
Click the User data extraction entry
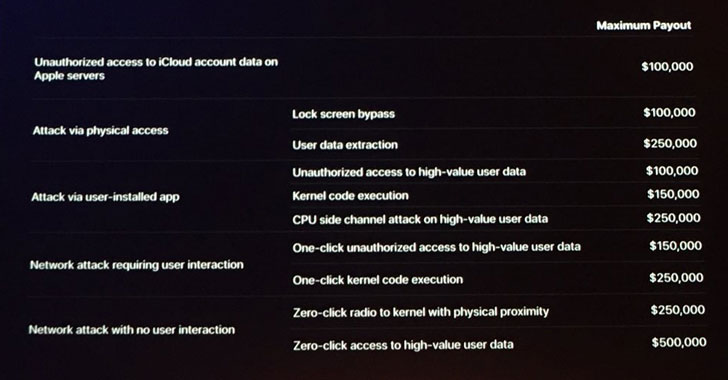point(345,145)
